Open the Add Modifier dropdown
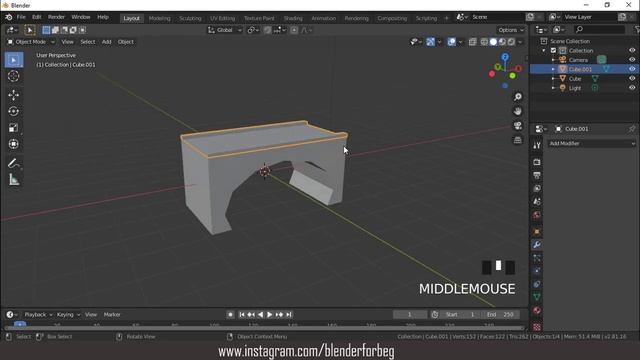Screen dimensions: 640x360 (591, 144)
